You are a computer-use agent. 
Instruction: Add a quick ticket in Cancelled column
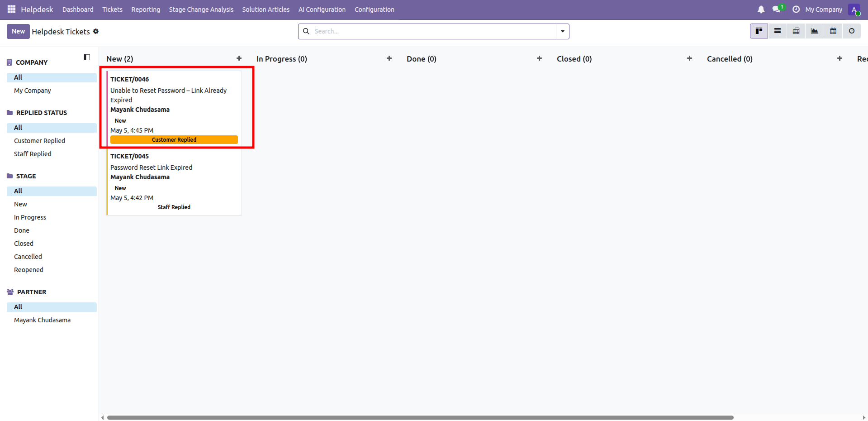point(840,58)
